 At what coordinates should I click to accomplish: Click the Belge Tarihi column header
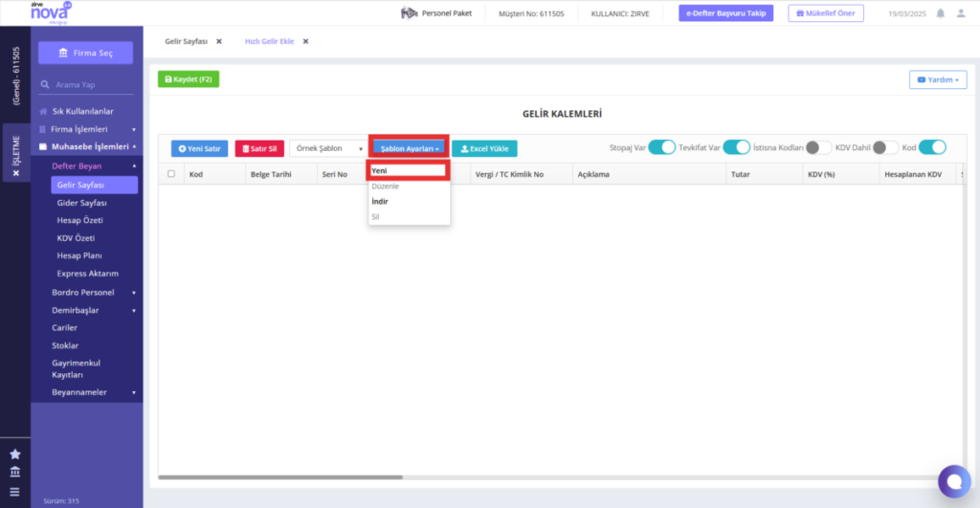(x=271, y=174)
